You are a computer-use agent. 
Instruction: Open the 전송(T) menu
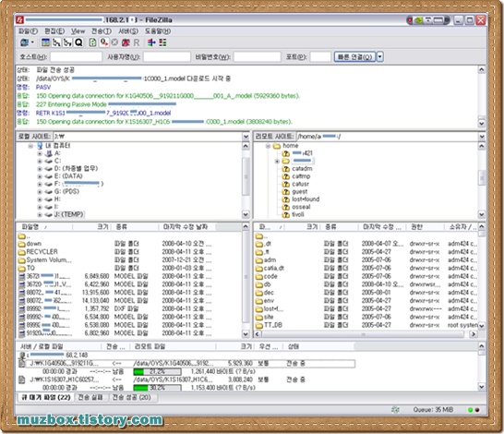click(x=102, y=31)
